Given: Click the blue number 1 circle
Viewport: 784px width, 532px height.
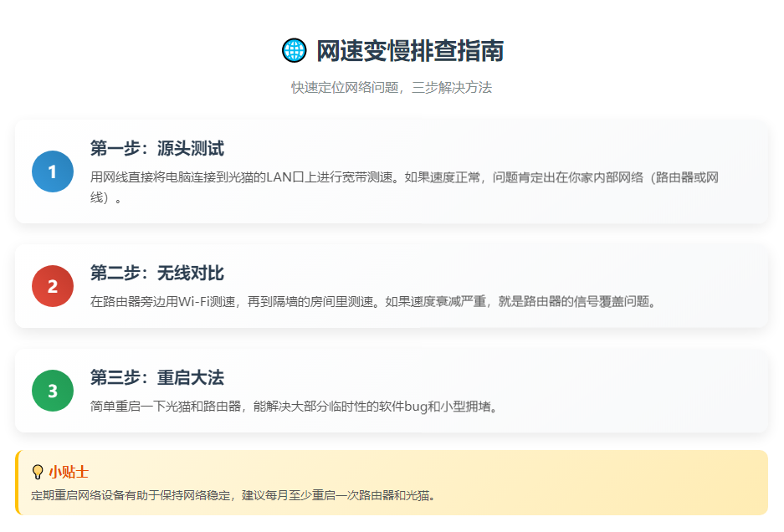Looking at the screenshot, I should click(53, 171).
